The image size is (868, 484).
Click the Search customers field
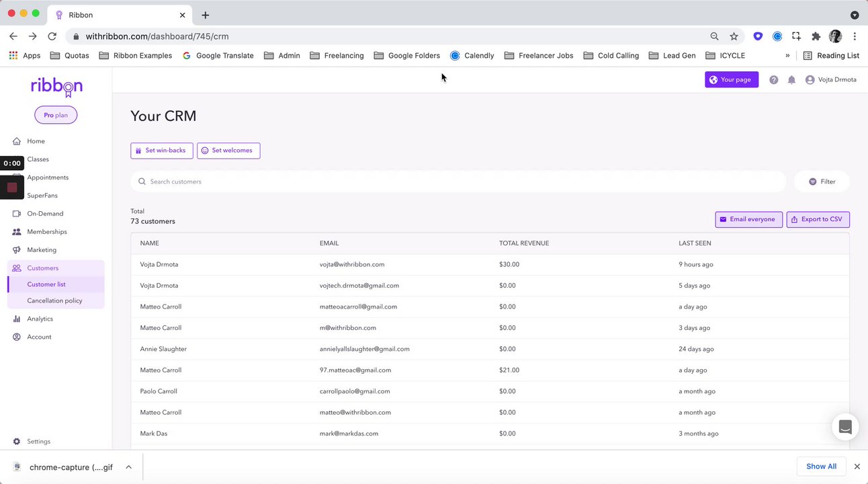(458, 182)
